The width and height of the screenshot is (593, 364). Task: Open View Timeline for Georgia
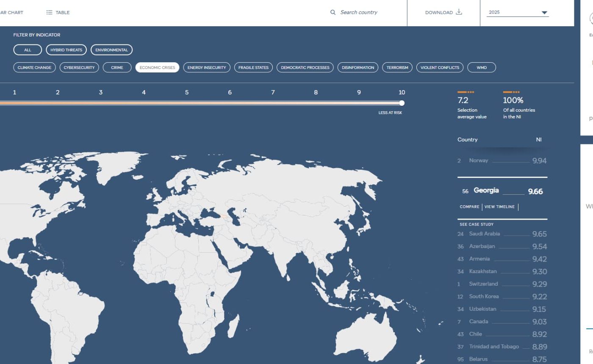(x=499, y=207)
